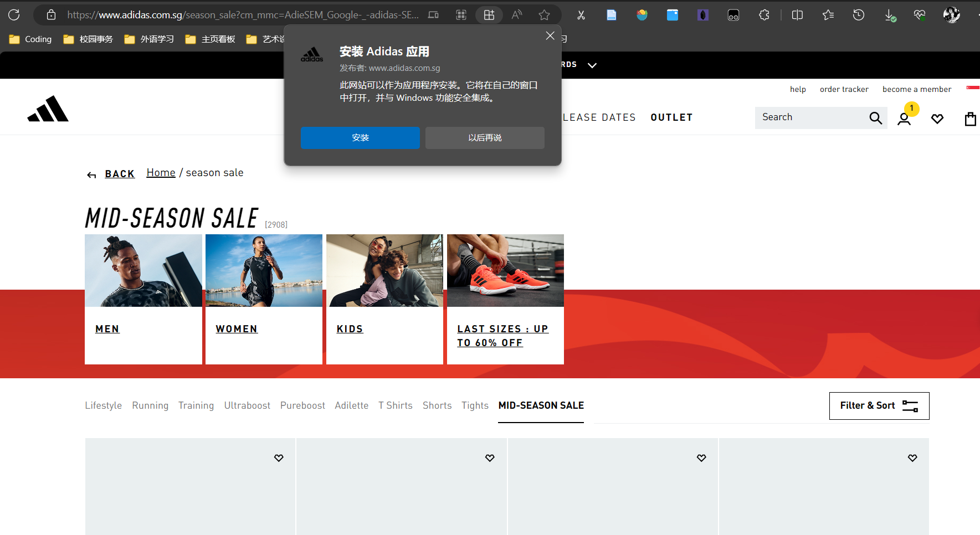Select the Shorts filter tab
This screenshot has height=535, width=980.
pyautogui.click(x=437, y=405)
